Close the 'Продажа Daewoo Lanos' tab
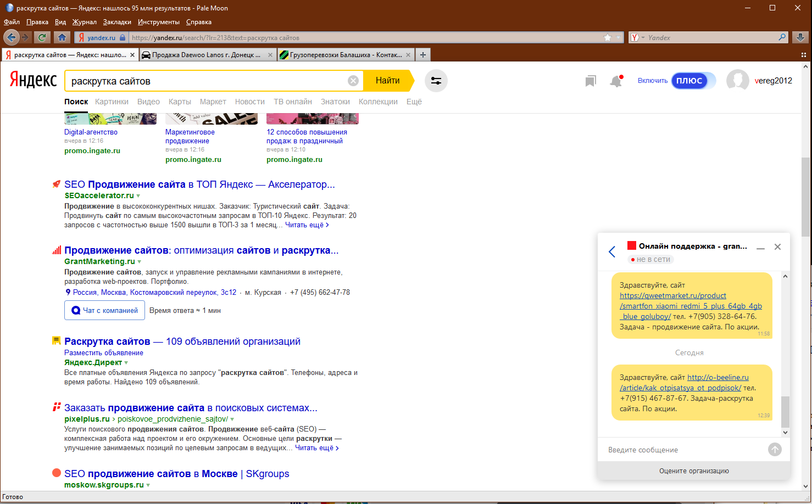 [270, 55]
